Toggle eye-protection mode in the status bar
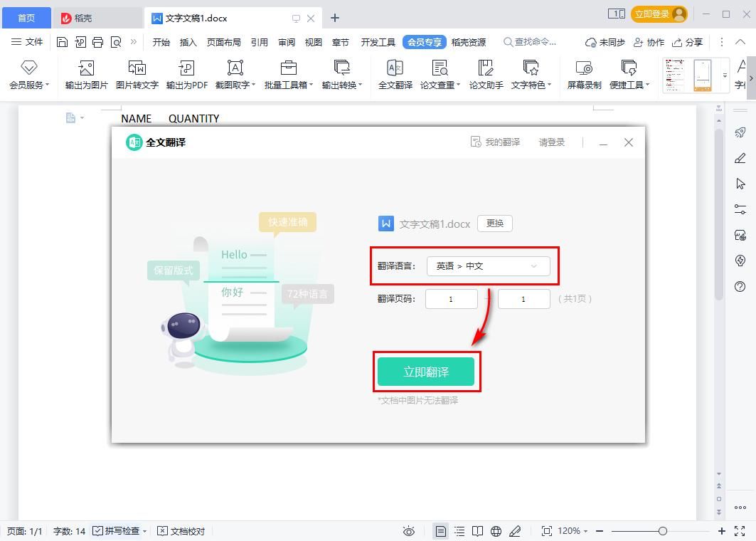The width and height of the screenshot is (756, 541). (408, 530)
